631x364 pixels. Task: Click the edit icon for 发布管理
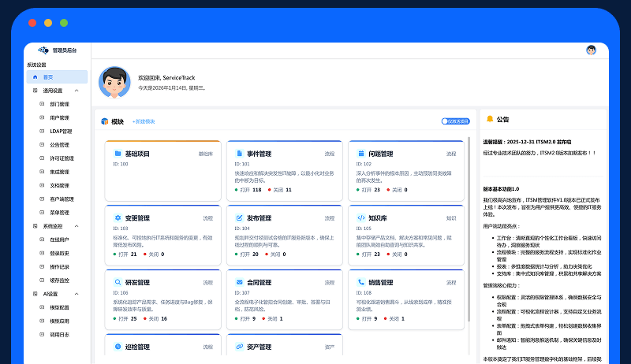(239, 217)
